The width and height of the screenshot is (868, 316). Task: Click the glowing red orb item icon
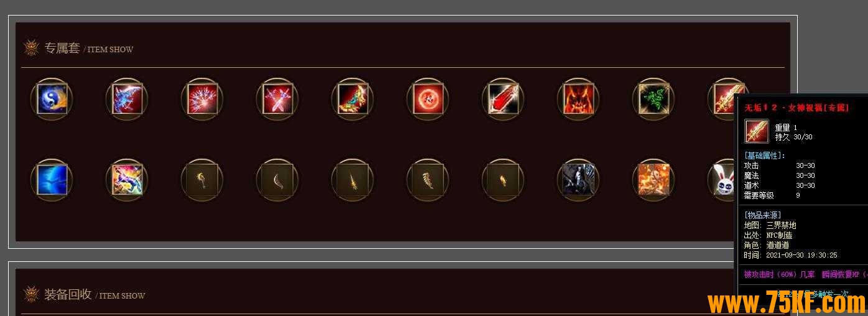tap(428, 99)
